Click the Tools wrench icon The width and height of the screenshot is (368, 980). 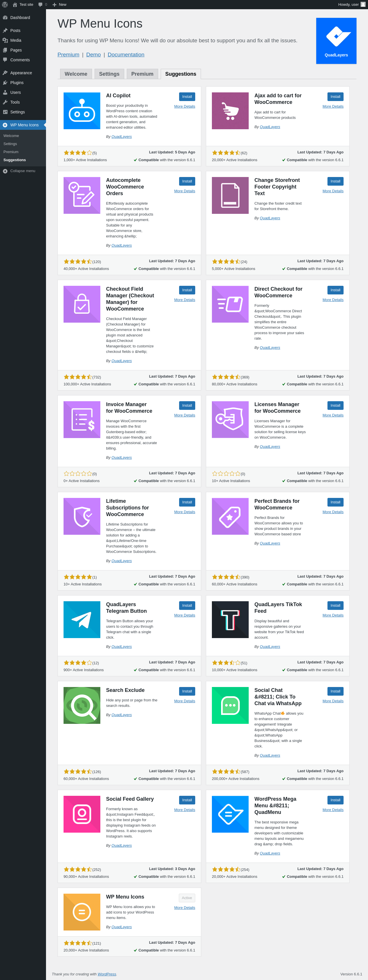5,102
